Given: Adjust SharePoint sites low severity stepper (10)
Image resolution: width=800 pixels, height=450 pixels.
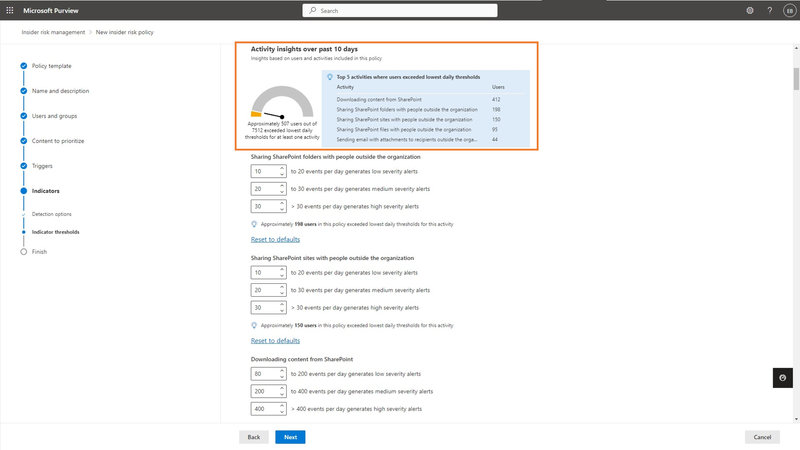Looking at the screenshot, I should pyautogui.click(x=268, y=272).
